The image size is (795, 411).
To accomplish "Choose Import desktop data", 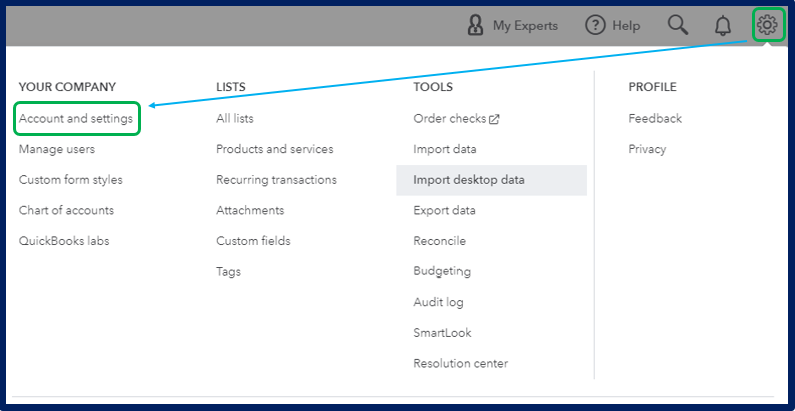I will 491,180.
